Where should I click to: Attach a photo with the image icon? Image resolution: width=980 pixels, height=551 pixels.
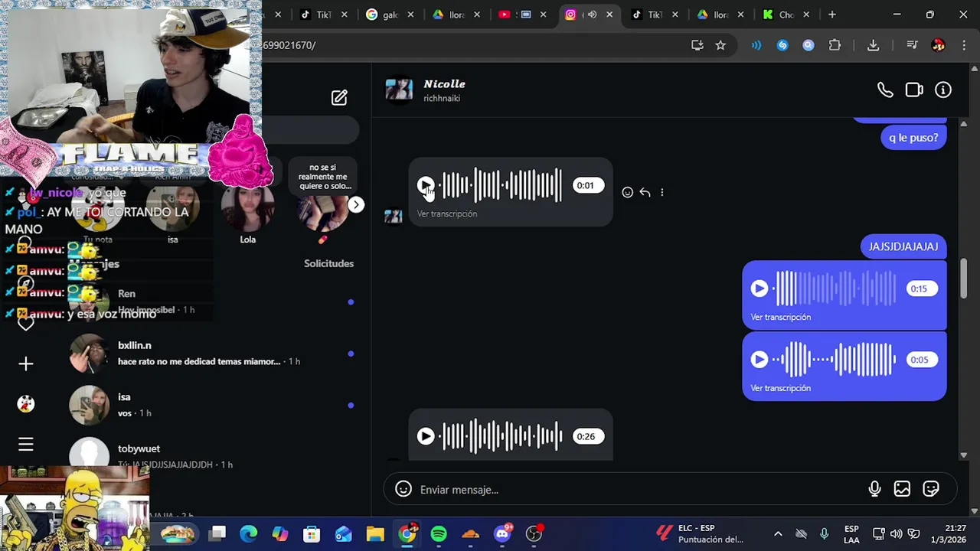pyautogui.click(x=902, y=489)
